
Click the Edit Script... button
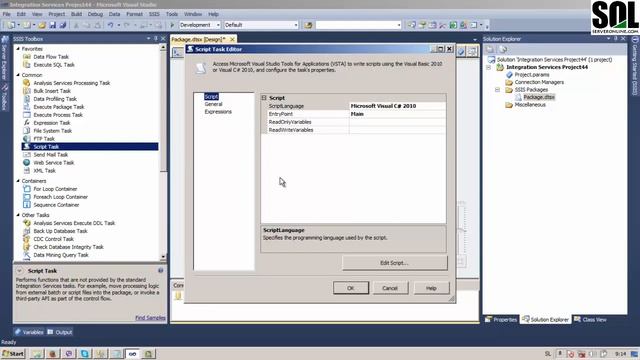pyautogui.click(x=395, y=263)
